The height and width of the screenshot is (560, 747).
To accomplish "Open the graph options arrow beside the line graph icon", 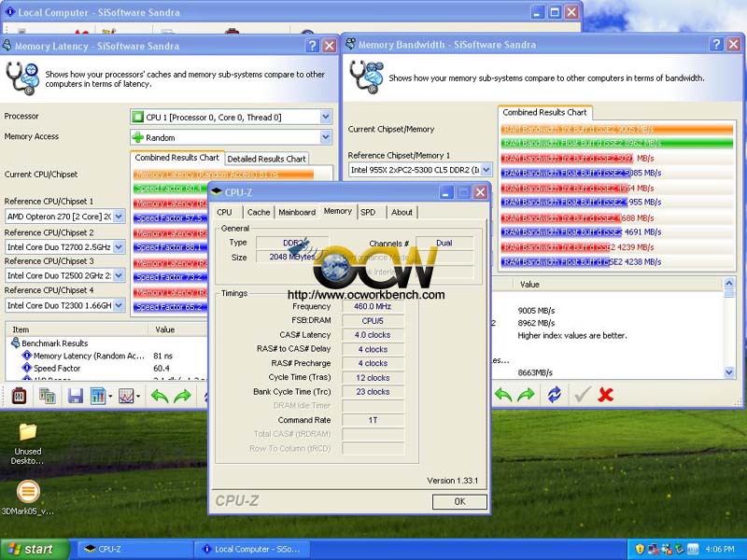I will click(138, 396).
